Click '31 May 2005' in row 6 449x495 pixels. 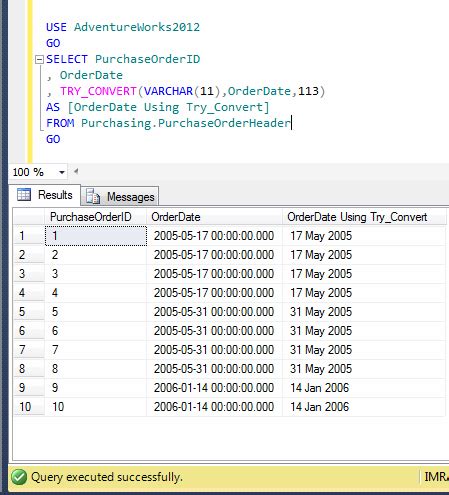point(321,331)
